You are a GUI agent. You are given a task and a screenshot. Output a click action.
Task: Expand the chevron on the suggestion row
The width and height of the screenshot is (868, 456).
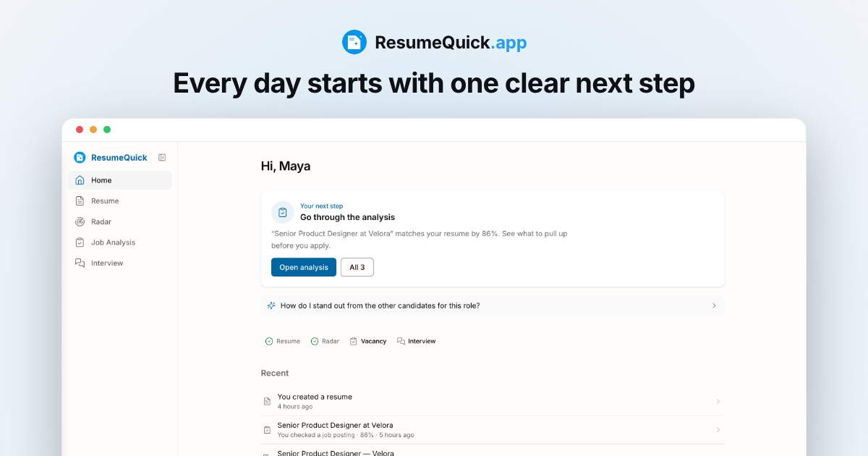point(714,305)
